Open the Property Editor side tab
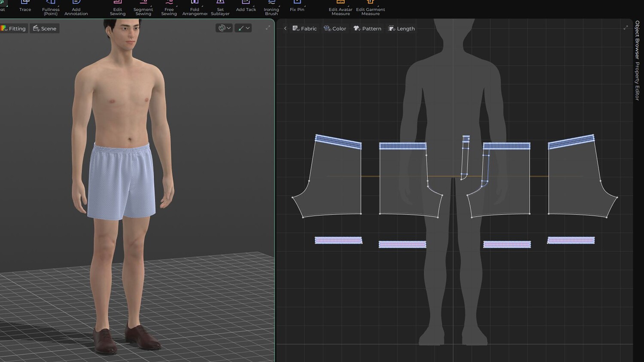 tap(638, 81)
